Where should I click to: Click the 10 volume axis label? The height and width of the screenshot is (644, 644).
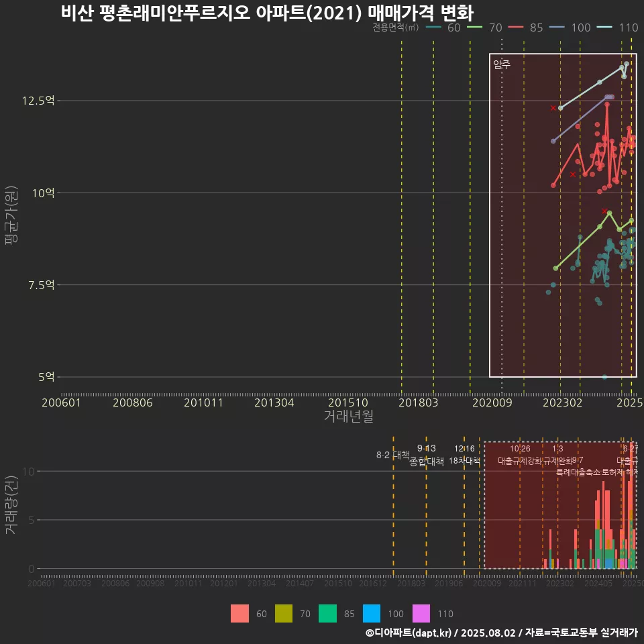(28, 471)
